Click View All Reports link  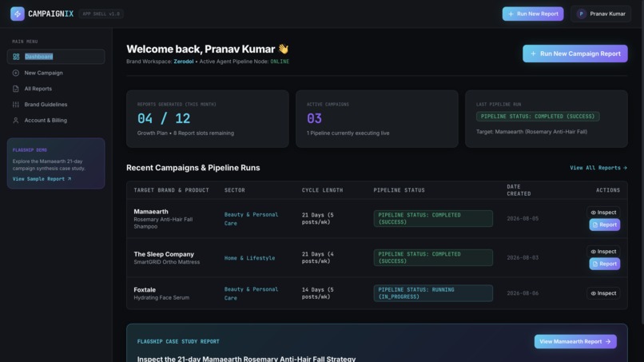coord(598,168)
